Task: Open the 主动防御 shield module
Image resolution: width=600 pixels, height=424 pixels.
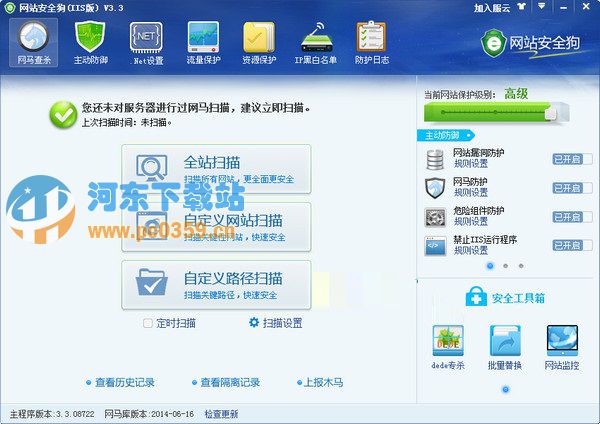Action: 90,42
